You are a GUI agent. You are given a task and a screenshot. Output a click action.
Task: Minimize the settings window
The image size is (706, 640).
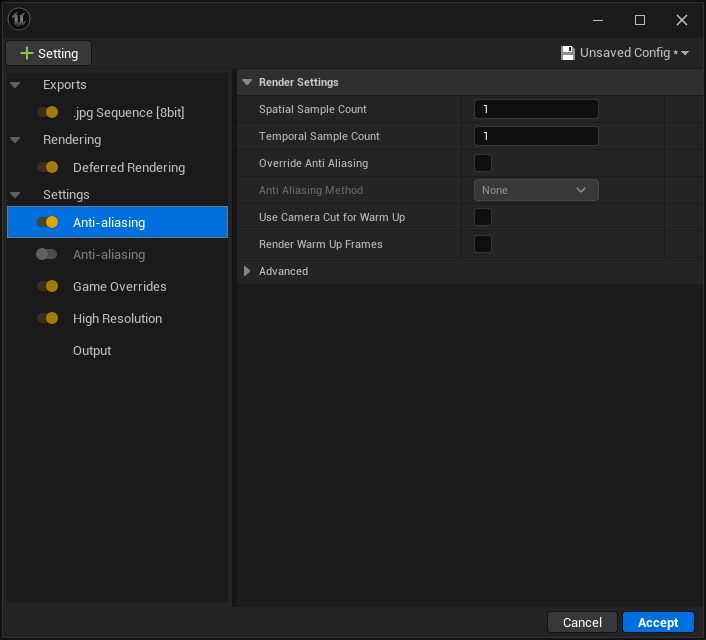click(x=598, y=20)
